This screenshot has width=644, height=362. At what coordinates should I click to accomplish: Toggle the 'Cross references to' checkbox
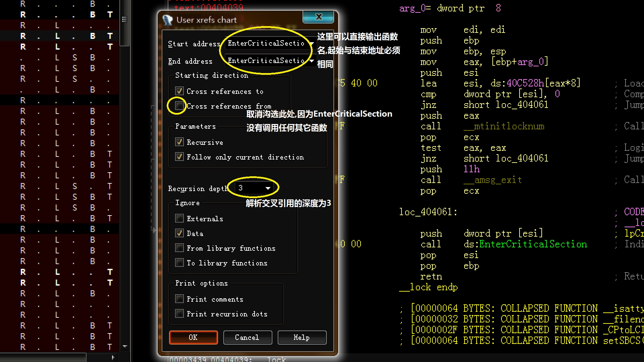179,91
